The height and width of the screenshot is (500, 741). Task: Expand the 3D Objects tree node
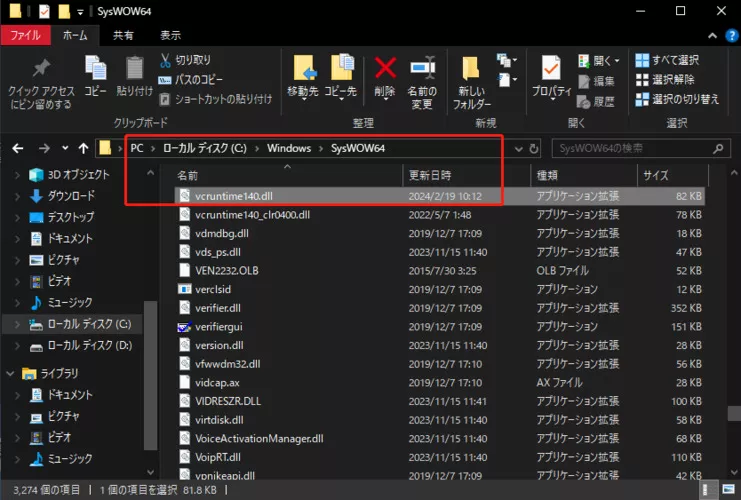(17, 175)
